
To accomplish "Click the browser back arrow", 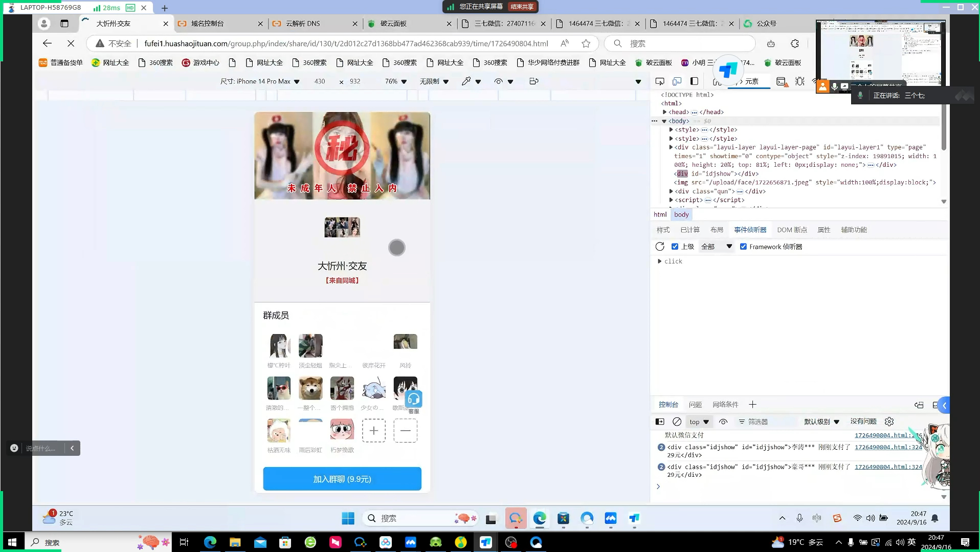I will pos(47,43).
